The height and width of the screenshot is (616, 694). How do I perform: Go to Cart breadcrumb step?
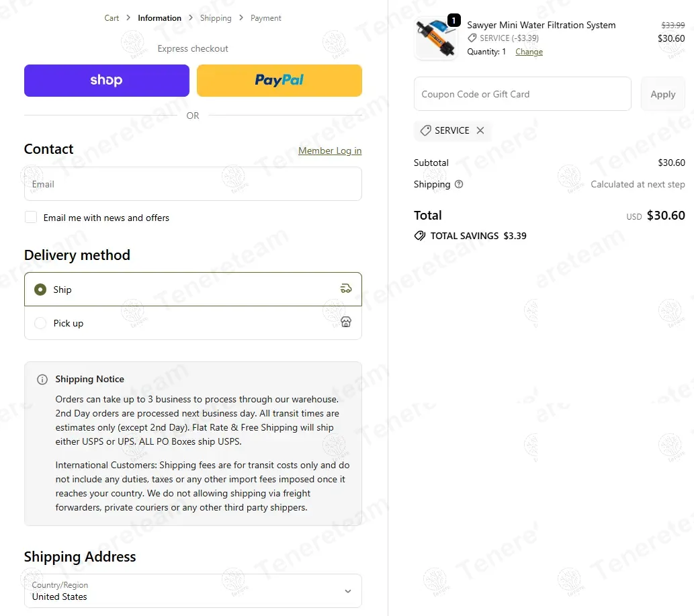click(112, 18)
